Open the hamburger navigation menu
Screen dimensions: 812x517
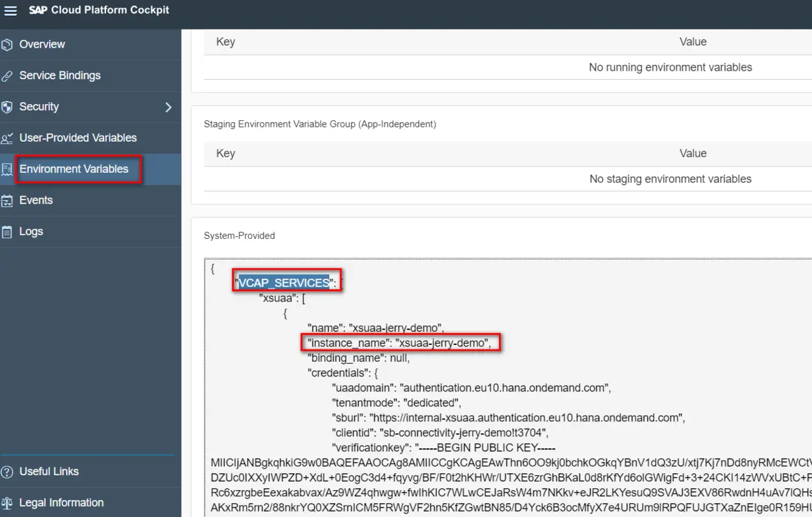pos(10,11)
